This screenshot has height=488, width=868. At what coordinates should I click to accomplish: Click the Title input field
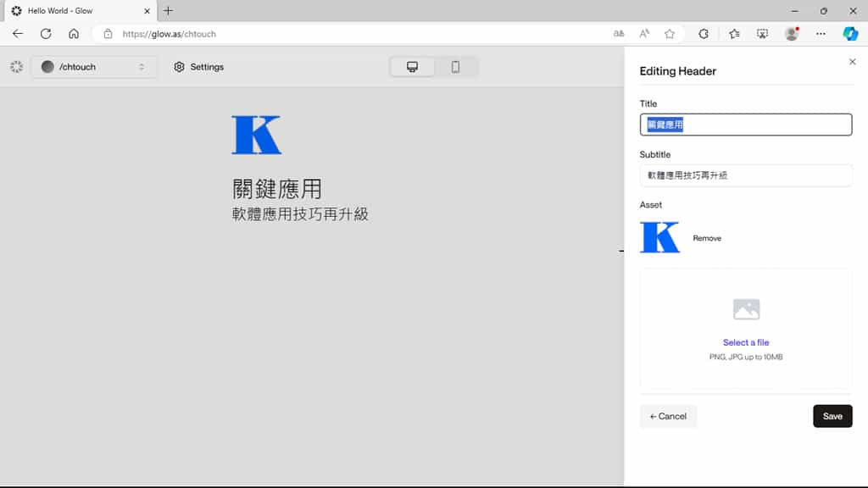746,125
